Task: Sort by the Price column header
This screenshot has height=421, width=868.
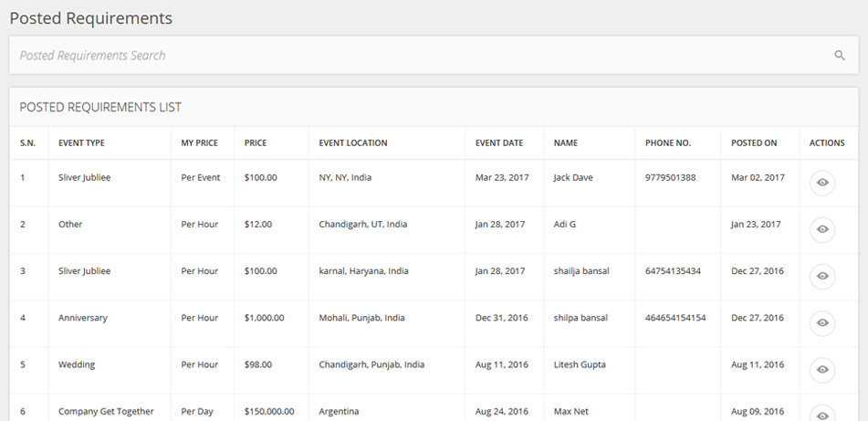Action: (x=256, y=143)
